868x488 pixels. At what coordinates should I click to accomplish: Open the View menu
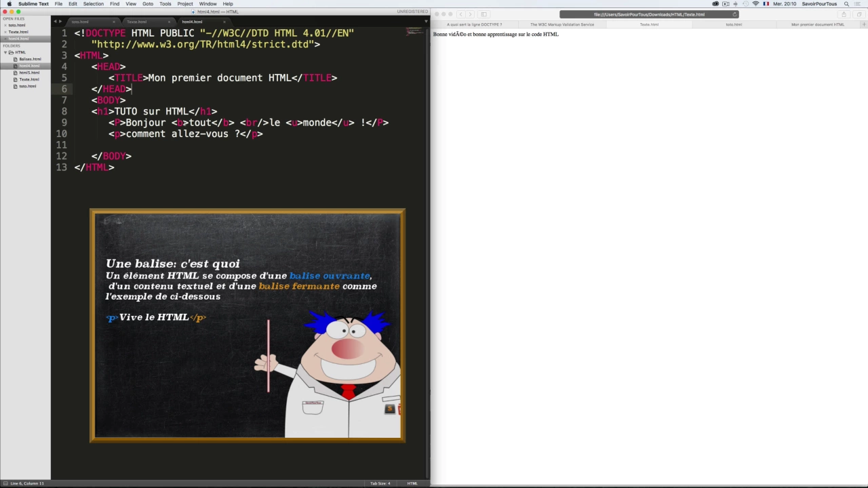(x=131, y=4)
